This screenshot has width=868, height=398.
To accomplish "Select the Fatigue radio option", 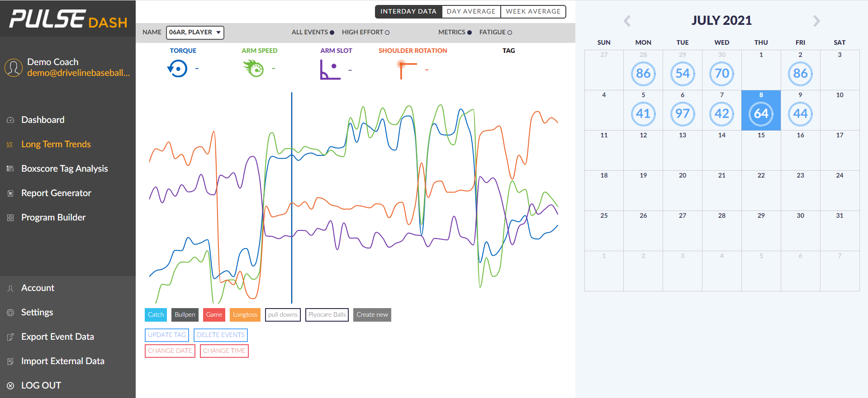I will tap(510, 33).
